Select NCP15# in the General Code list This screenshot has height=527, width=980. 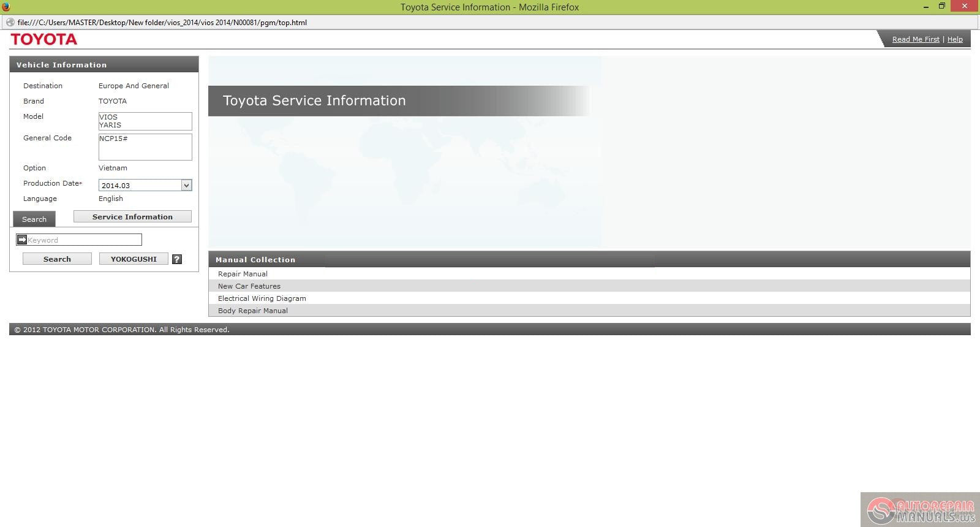tap(114, 138)
